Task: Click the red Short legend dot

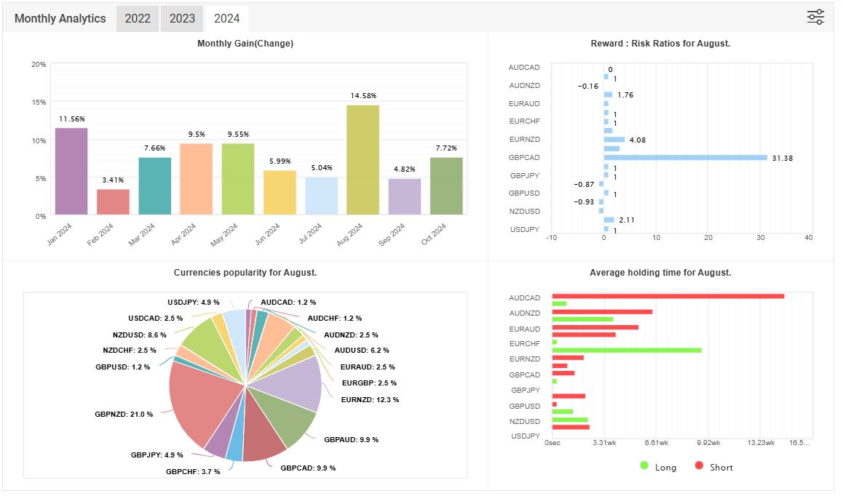Action: click(700, 465)
